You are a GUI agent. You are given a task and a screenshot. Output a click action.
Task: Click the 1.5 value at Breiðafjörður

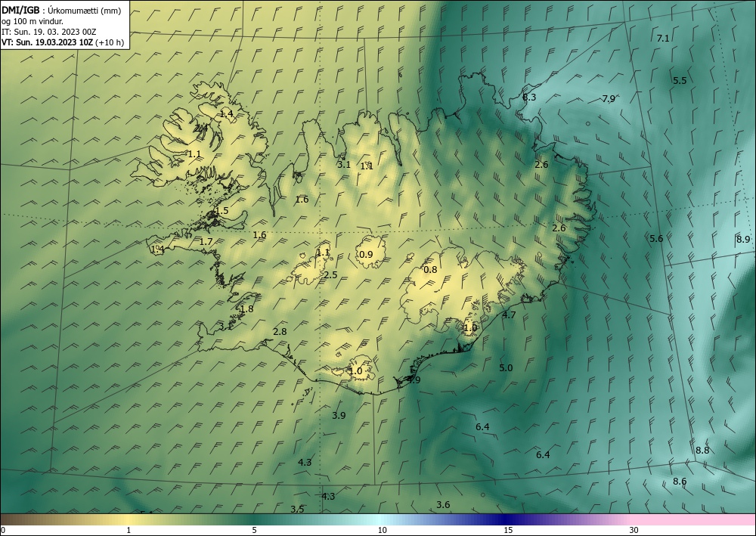(x=222, y=211)
